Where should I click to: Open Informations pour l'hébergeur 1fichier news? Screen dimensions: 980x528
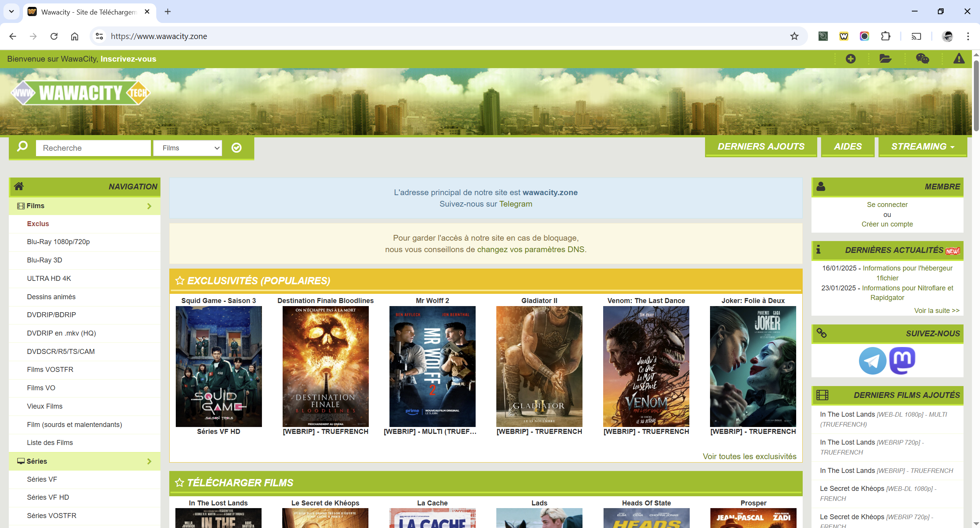click(907, 273)
